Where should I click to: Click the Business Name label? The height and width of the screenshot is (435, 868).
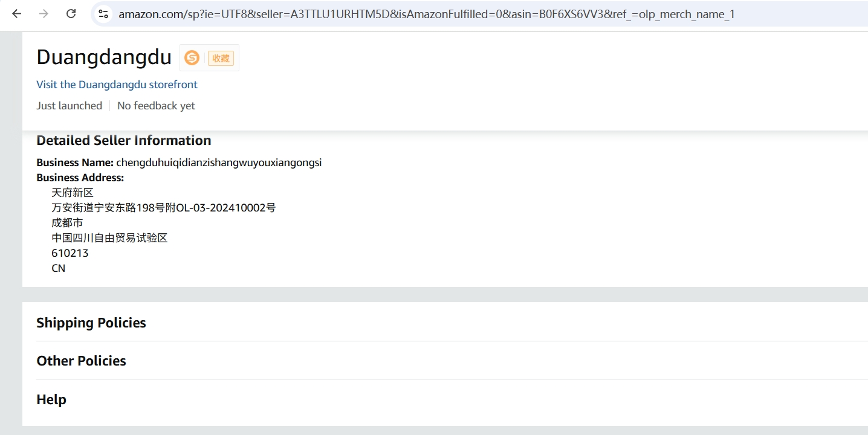[x=75, y=163]
